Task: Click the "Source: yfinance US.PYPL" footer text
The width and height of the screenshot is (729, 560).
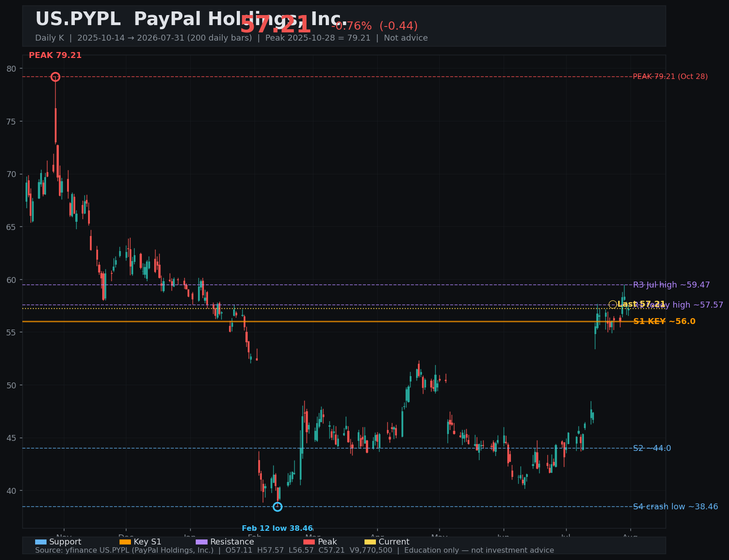Action: pos(295,550)
